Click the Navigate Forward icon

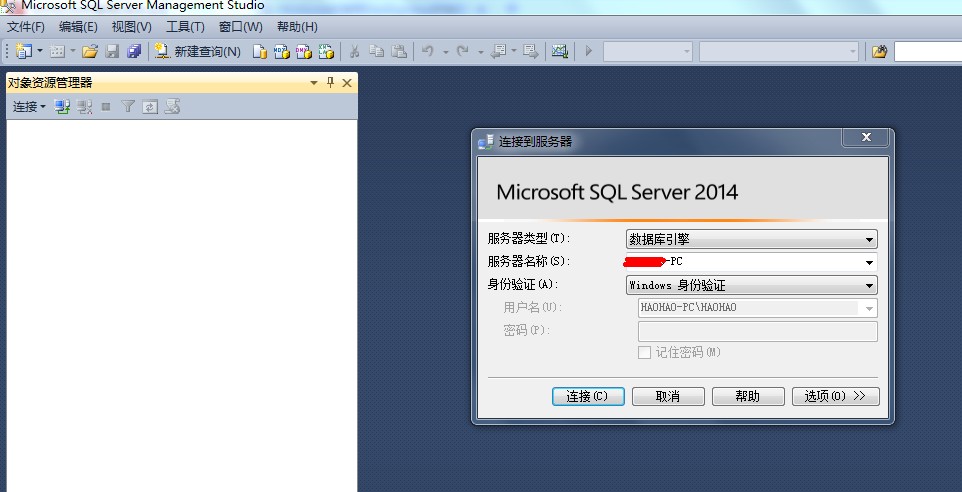tap(530, 52)
